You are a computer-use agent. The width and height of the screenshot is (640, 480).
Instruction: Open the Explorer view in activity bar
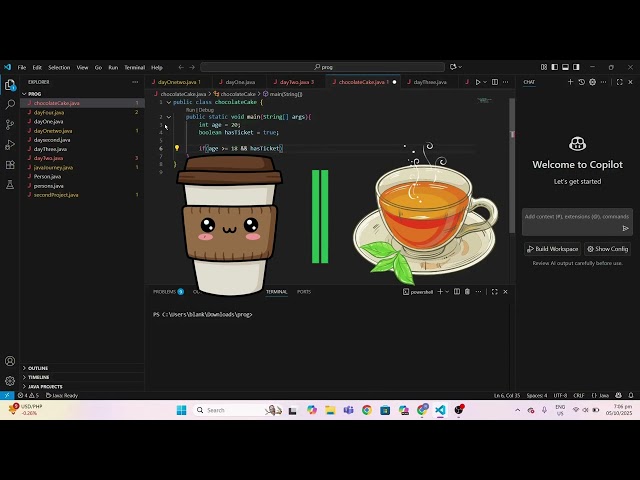[x=10, y=85]
